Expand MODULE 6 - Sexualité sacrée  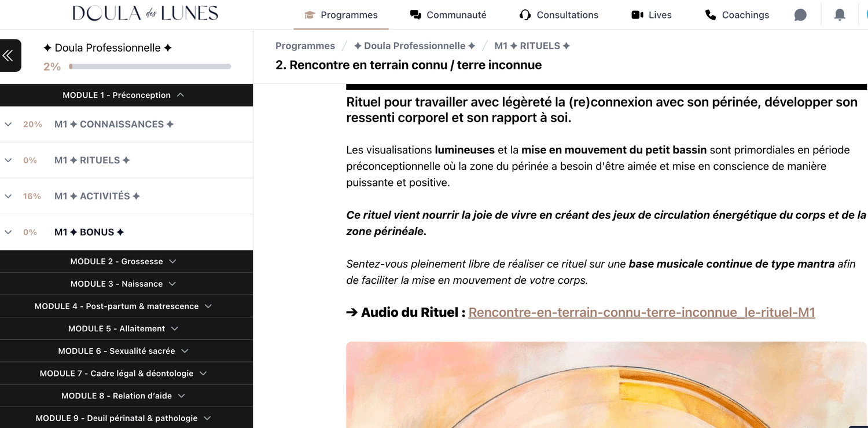(126, 351)
